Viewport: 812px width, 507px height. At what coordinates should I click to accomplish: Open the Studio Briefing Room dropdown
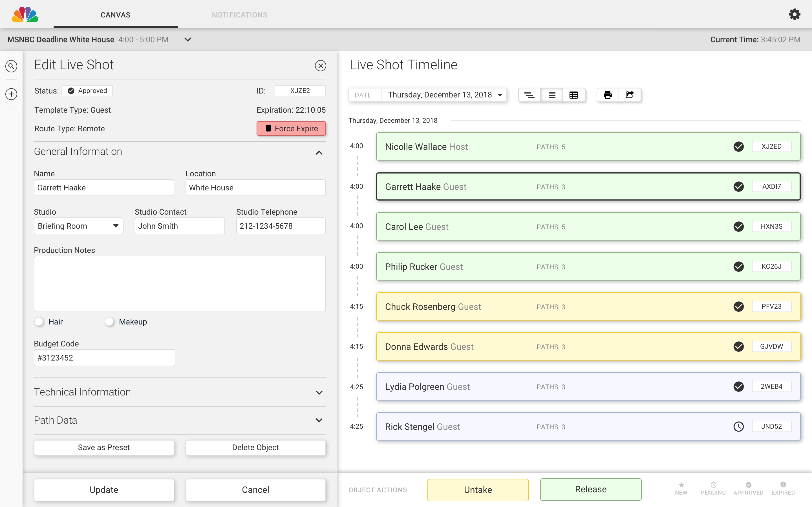click(x=78, y=226)
